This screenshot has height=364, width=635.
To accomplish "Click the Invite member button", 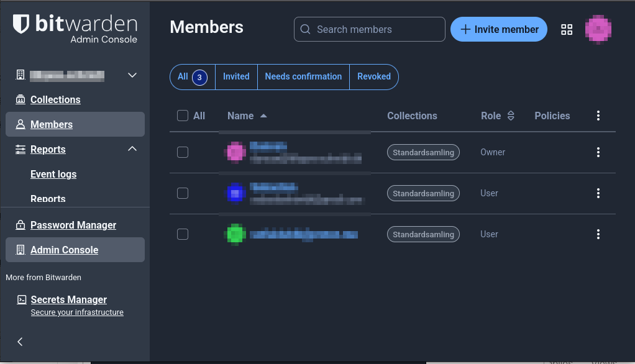I will tap(499, 29).
